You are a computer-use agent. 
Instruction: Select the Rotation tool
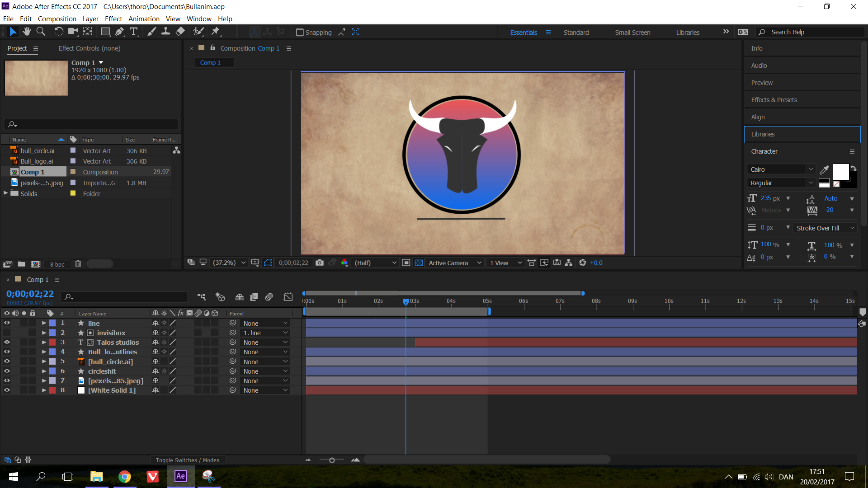(x=59, y=32)
